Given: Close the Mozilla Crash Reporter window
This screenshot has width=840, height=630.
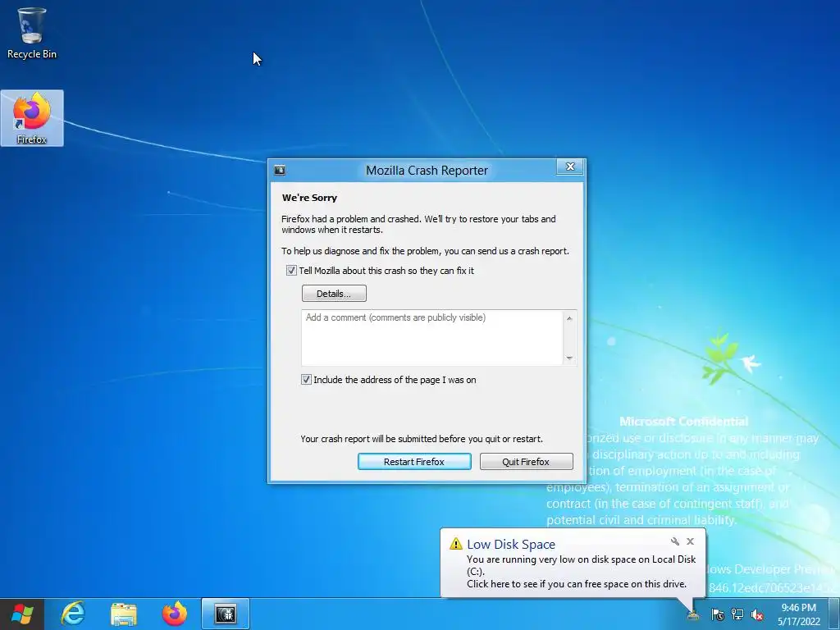Looking at the screenshot, I should [x=571, y=167].
